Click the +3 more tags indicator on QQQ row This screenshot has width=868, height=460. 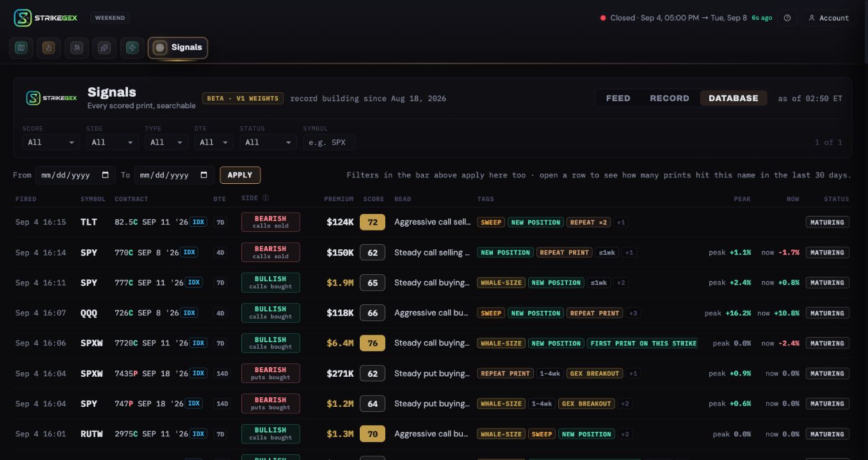(634, 313)
